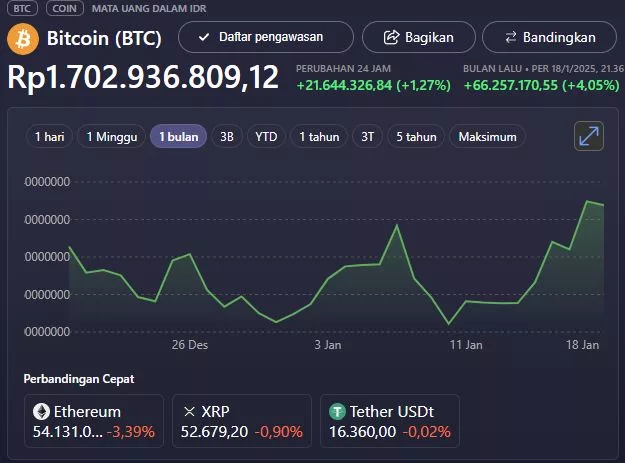Screen dimensions: 625x463
Task: Click the monthly change +66.257.170,55 (+4,05%)
Action: click(542, 85)
